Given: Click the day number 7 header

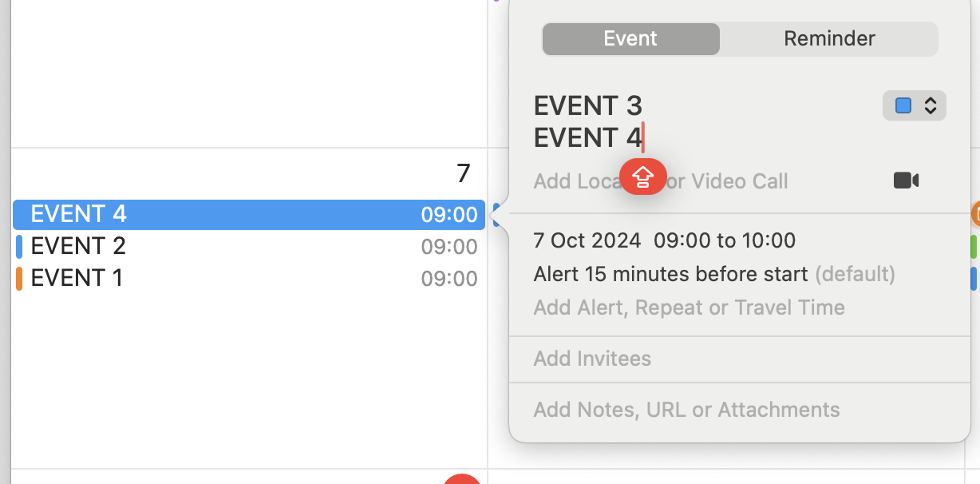Looking at the screenshot, I should 463,173.
